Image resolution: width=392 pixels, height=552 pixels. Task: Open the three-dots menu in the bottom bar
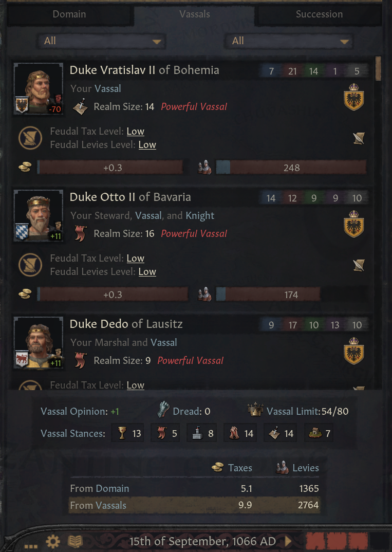point(31,543)
